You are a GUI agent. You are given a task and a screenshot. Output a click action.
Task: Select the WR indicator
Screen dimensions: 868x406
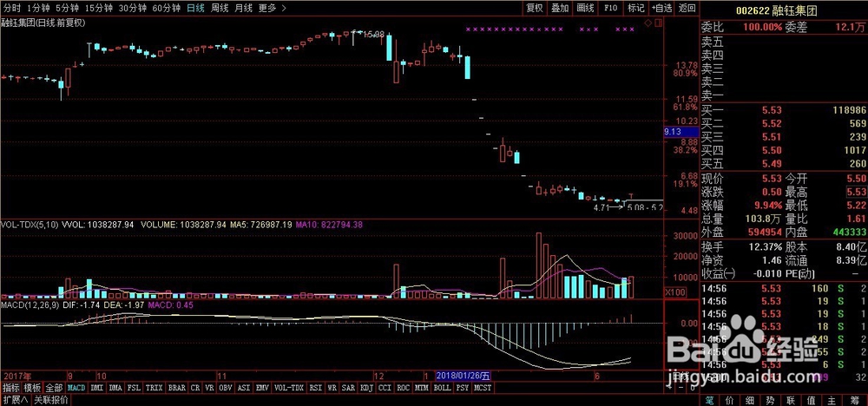pos(332,388)
